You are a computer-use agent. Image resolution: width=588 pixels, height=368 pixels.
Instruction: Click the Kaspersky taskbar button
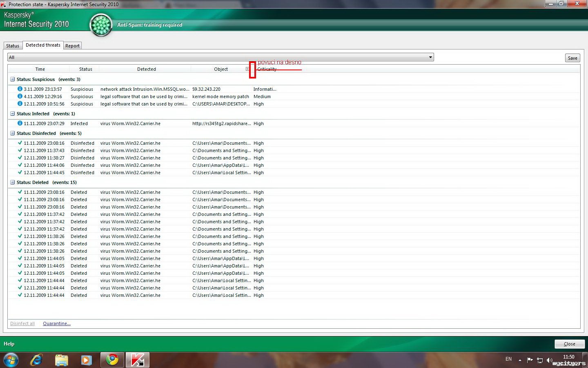point(138,360)
